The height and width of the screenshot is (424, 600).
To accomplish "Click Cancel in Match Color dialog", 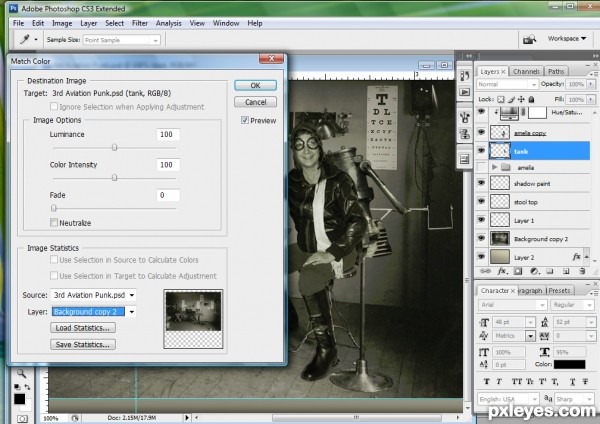I will 255,102.
